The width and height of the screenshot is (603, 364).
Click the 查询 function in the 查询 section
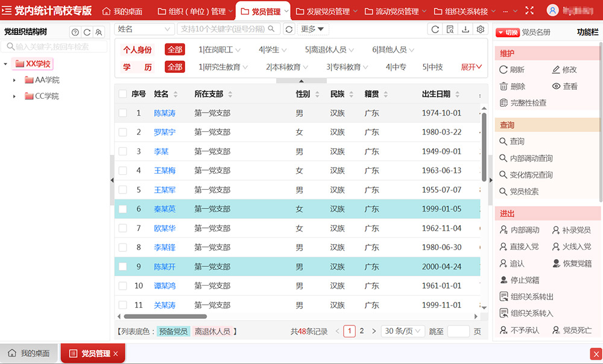pyautogui.click(x=512, y=142)
